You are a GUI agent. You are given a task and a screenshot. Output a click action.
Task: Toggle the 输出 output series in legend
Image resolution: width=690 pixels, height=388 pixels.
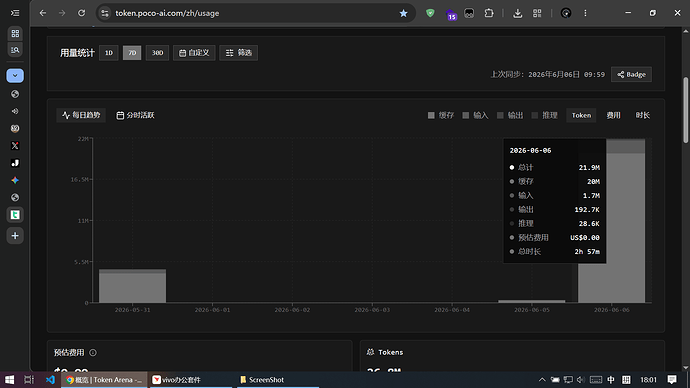[510, 115]
